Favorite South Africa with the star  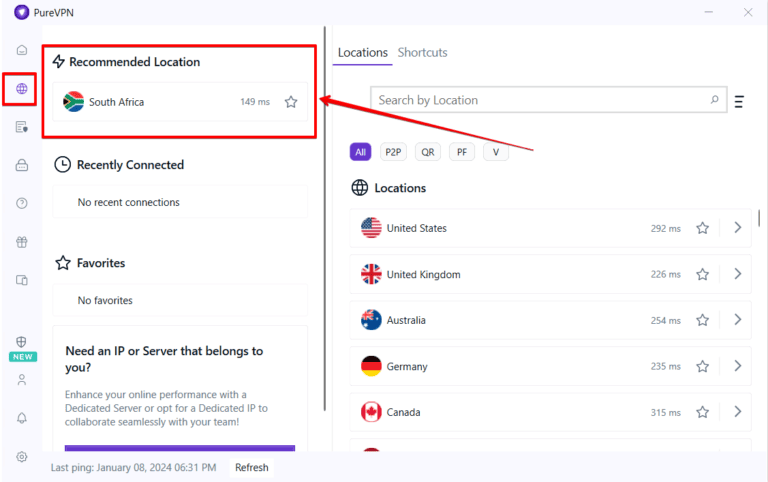tap(291, 102)
